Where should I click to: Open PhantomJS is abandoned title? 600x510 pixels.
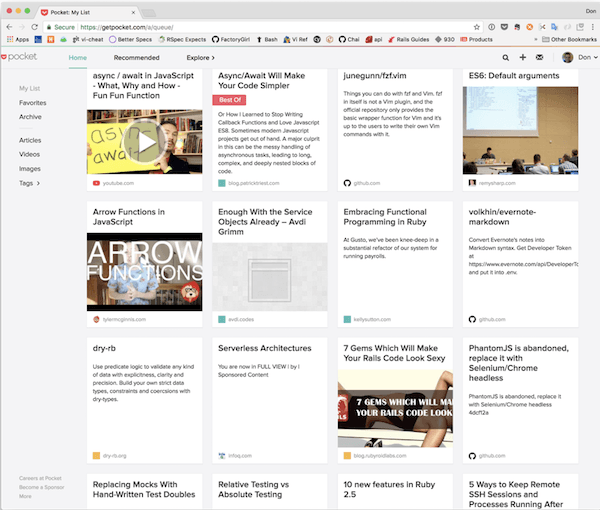[x=519, y=363]
